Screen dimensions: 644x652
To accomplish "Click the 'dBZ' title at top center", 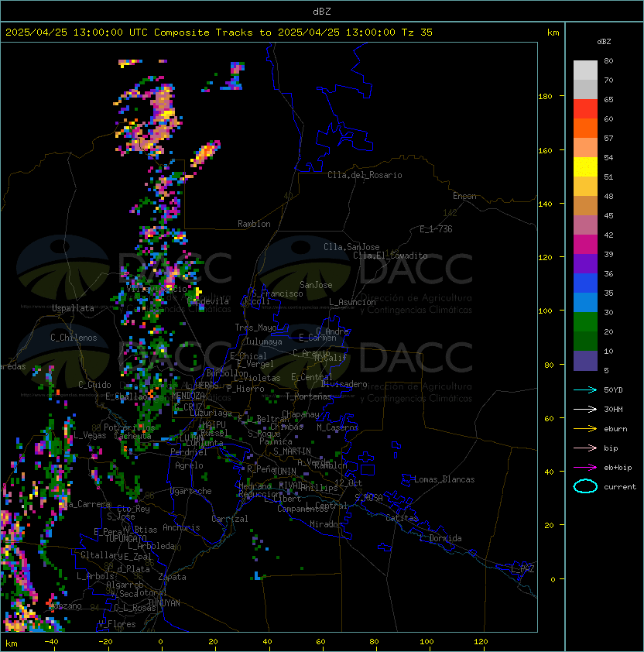I will [x=322, y=11].
